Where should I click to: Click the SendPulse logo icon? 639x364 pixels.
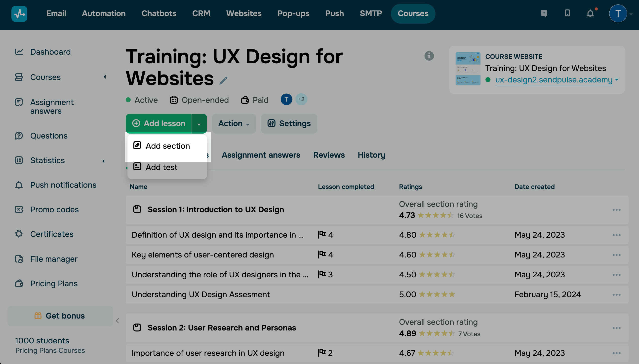19,14
